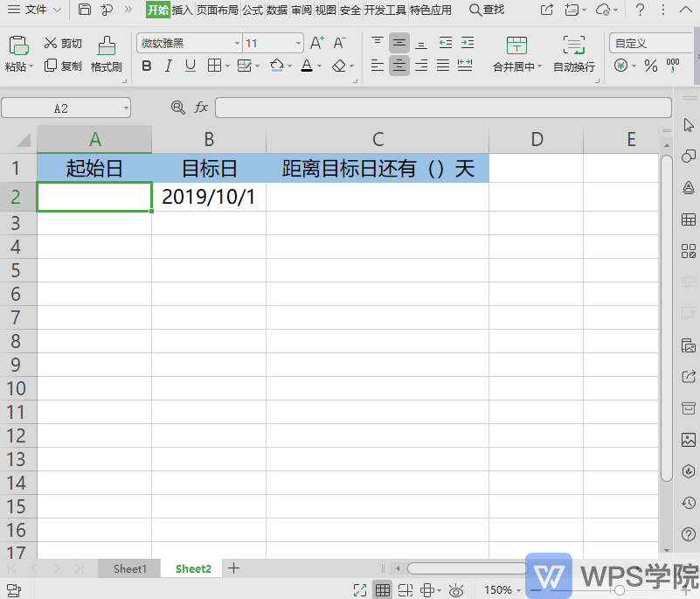Click the shapes icon in right sidebar
Screen dimensions: 700x599
[x=689, y=156]
